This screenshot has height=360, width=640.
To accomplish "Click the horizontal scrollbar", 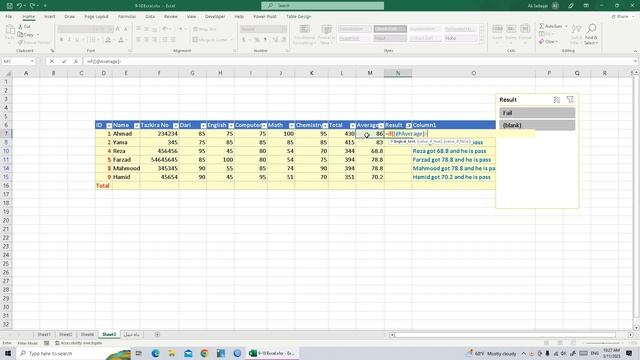I will pos(505,335).
